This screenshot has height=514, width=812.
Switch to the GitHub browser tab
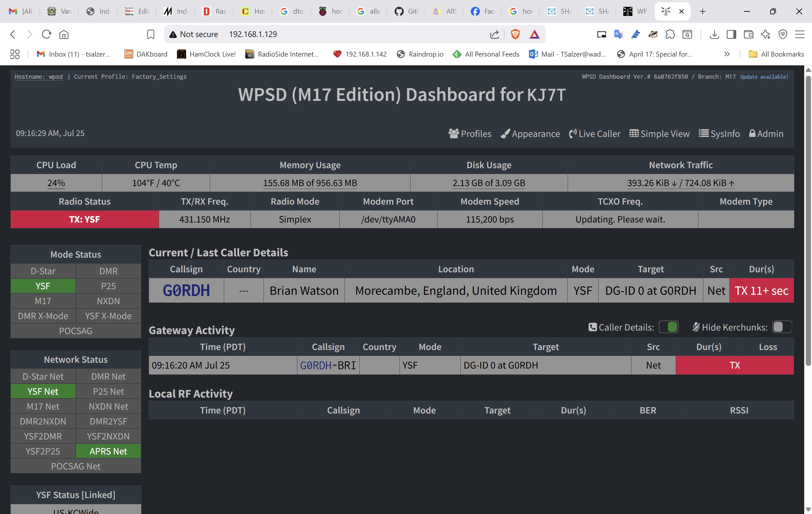(x=406, y=11)
